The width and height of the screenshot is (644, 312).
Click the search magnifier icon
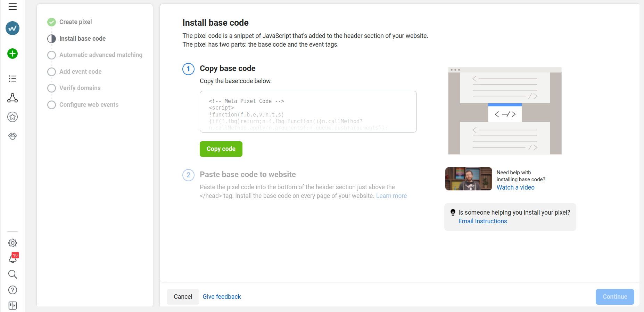(x=13, y=274)
